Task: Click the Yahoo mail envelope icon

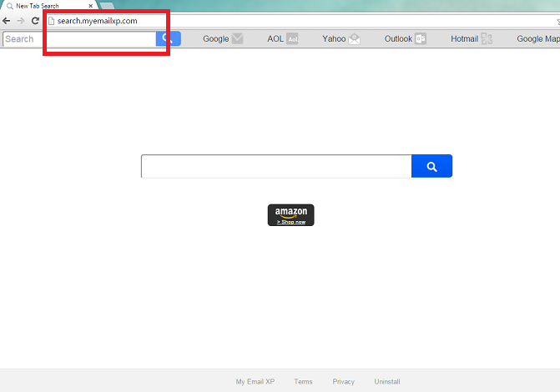Action: point(354,38)
